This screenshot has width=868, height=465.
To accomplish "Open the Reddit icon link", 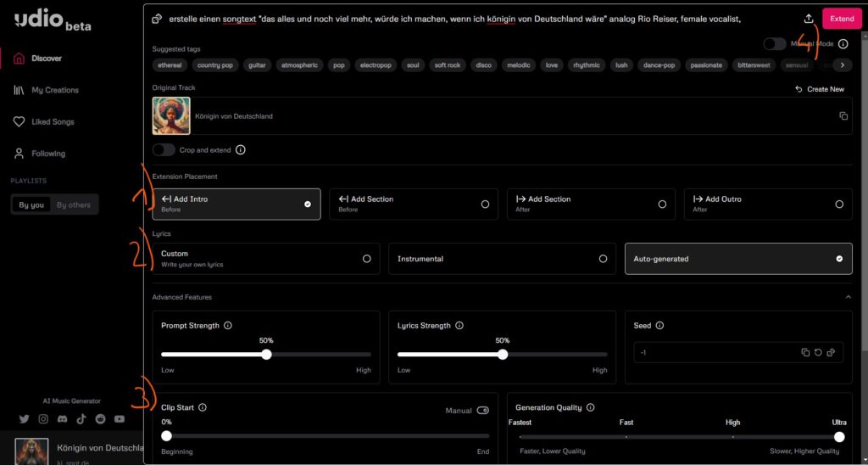I will click(x=100, y=419).
